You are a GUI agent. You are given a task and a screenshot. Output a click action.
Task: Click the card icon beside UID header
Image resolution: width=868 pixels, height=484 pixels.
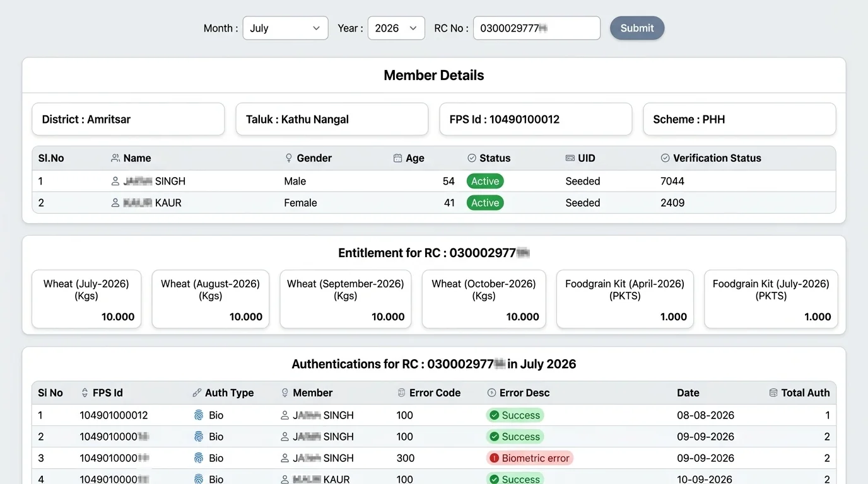coord(570,158)
